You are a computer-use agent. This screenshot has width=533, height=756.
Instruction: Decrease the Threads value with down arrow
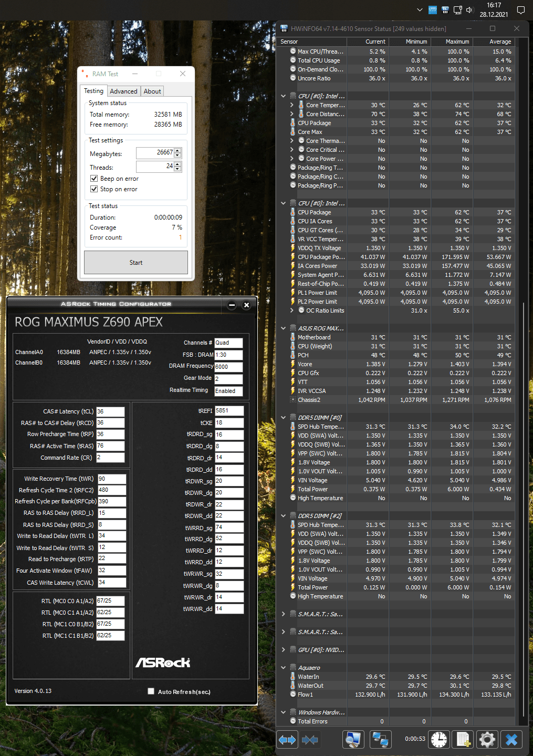coord(177,169)
